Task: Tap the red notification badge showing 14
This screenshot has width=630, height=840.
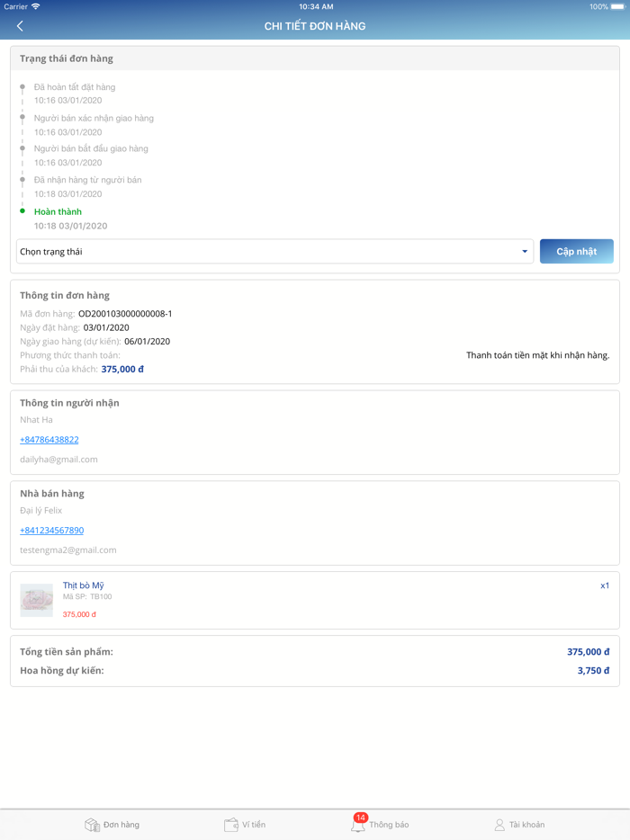Action: 361,818
